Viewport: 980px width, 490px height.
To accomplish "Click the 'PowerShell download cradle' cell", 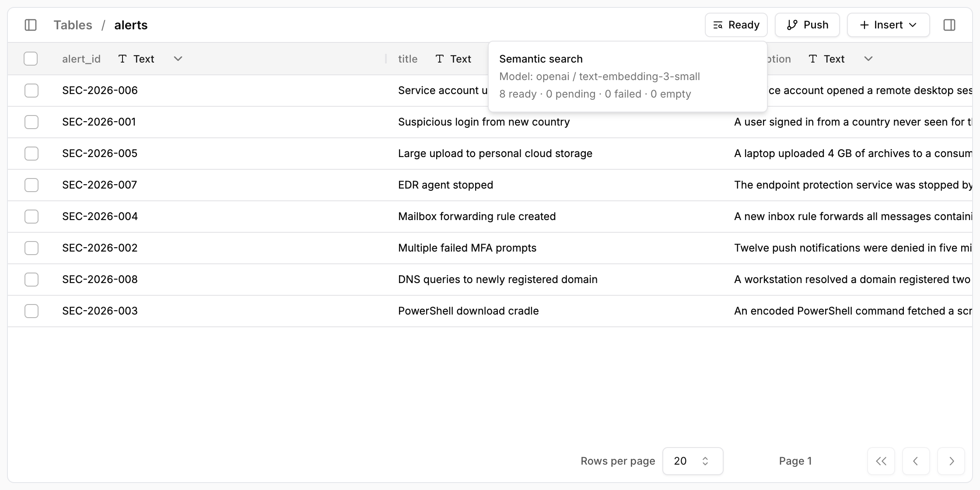I will (x=469, y=311).
